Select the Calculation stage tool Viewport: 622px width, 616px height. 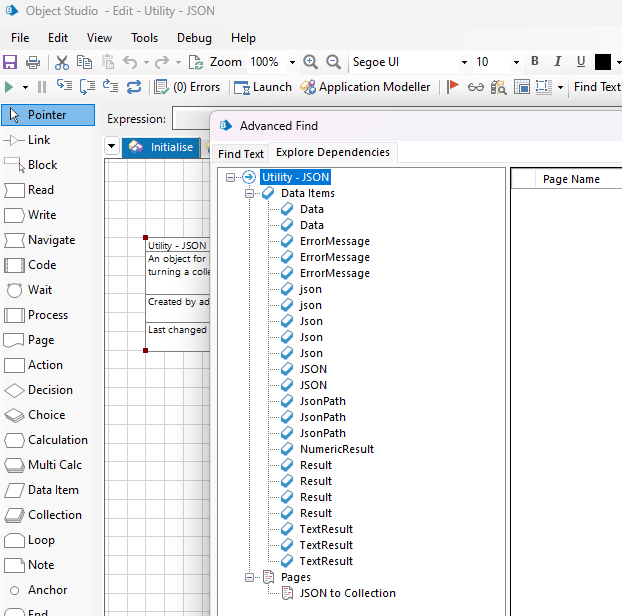[x=48, y=440]
